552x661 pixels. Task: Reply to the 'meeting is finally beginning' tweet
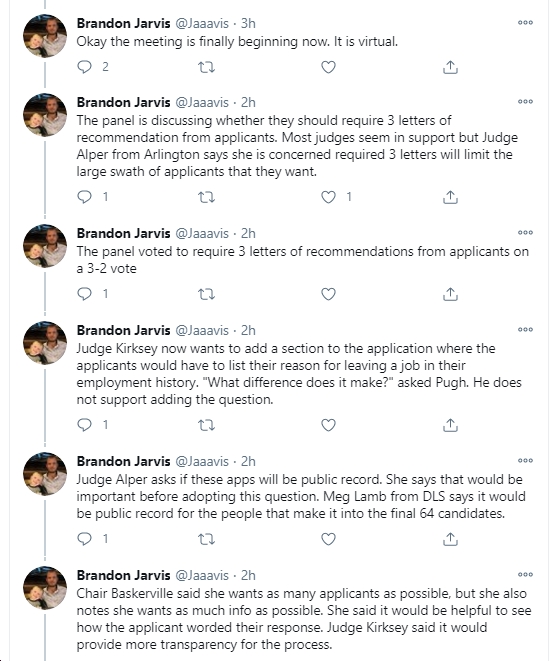coord(85,67)
